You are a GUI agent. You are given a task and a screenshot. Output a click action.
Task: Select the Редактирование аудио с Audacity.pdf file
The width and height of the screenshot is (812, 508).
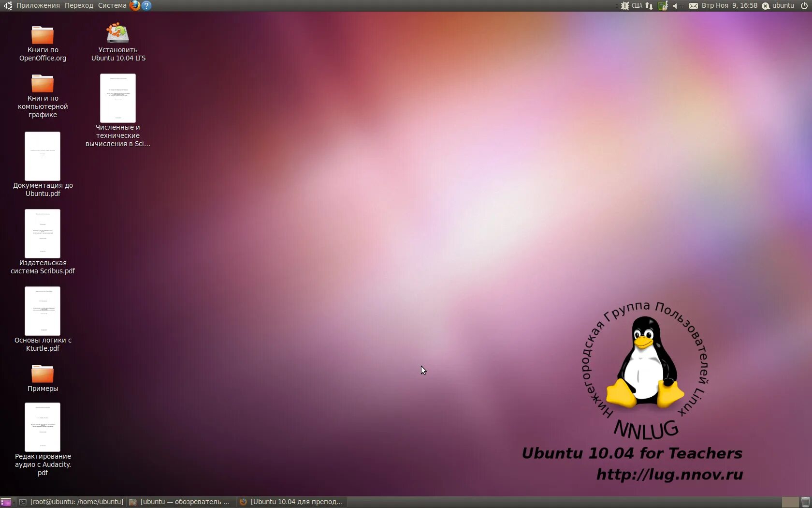pyautogui.click(x=43, y=439)
